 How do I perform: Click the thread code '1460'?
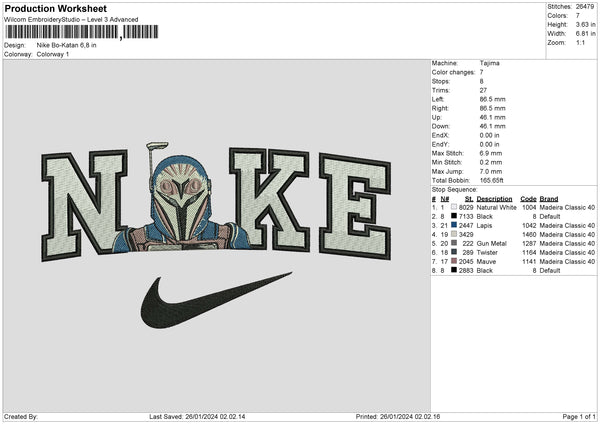pos(529,235)
